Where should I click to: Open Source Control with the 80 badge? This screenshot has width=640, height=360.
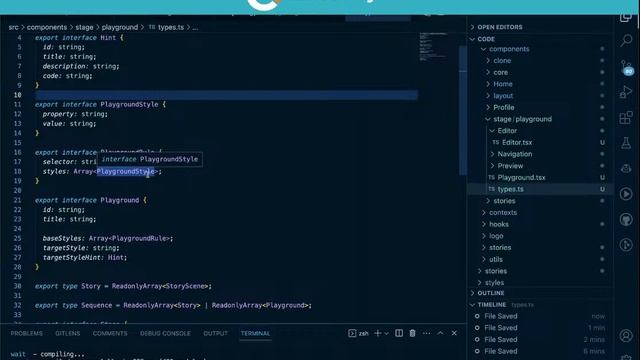pyautogui.click(x=626, y=67)
